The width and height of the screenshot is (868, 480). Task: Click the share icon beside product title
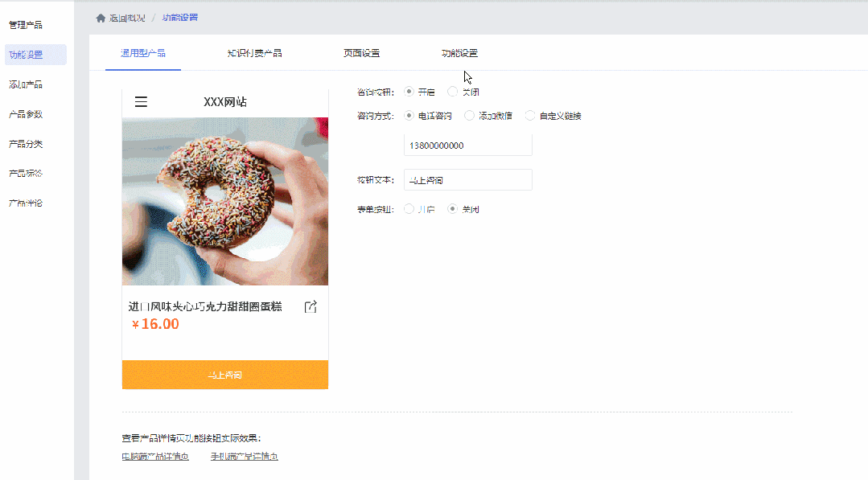[311, 306]
